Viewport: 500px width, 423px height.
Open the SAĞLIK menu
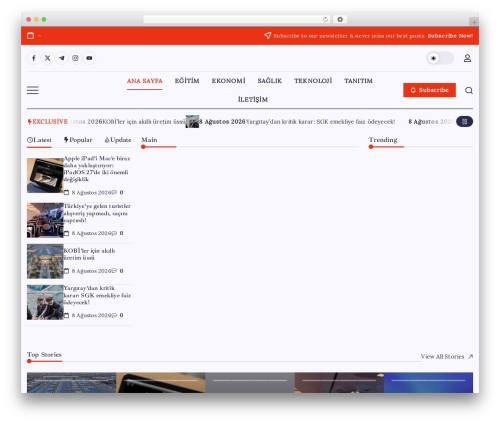pyautogui.click(x=270, y=81)
